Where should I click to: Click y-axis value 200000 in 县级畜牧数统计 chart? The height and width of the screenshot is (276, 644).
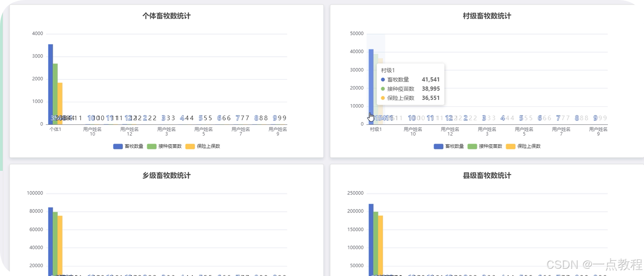pos(356,211)
